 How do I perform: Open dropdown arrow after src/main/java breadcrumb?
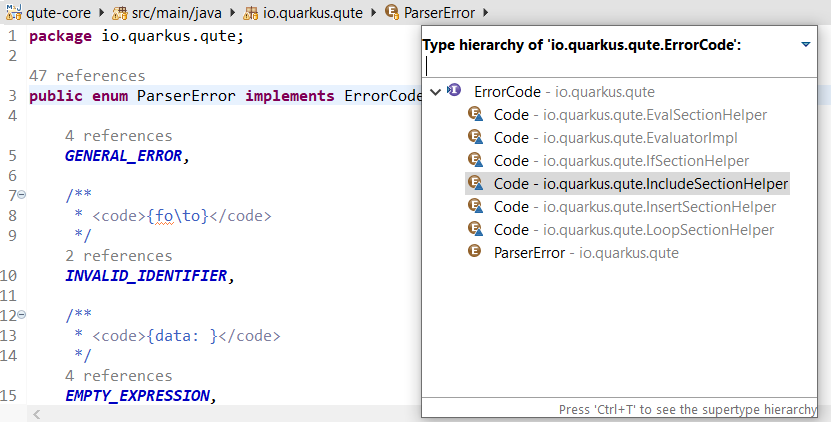click(x=233, y=13)
